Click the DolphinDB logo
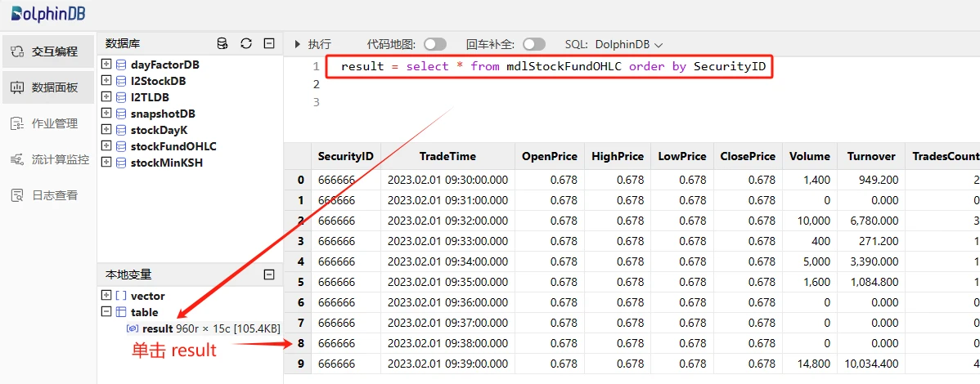This screenshot has height=384, width=980. click(x=48, y=14)
